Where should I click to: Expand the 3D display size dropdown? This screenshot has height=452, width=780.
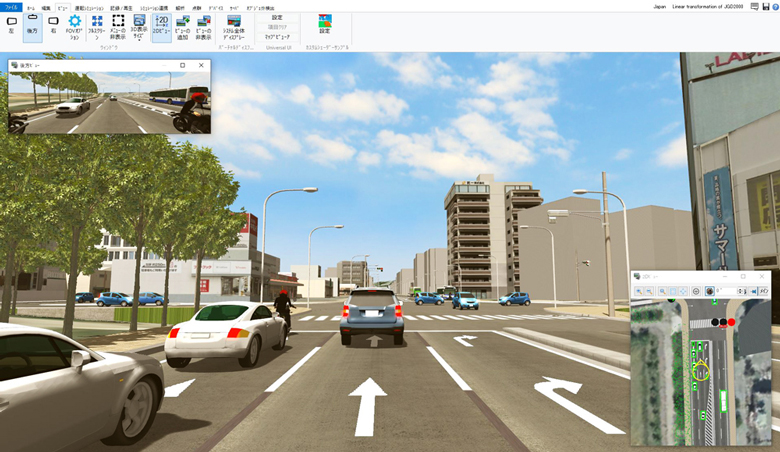139,27
